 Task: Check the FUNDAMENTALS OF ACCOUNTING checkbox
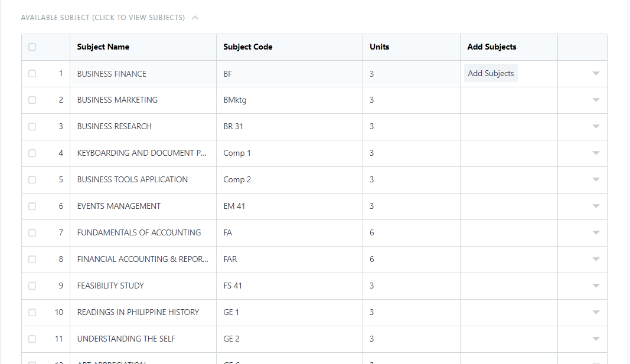[32, 232]
